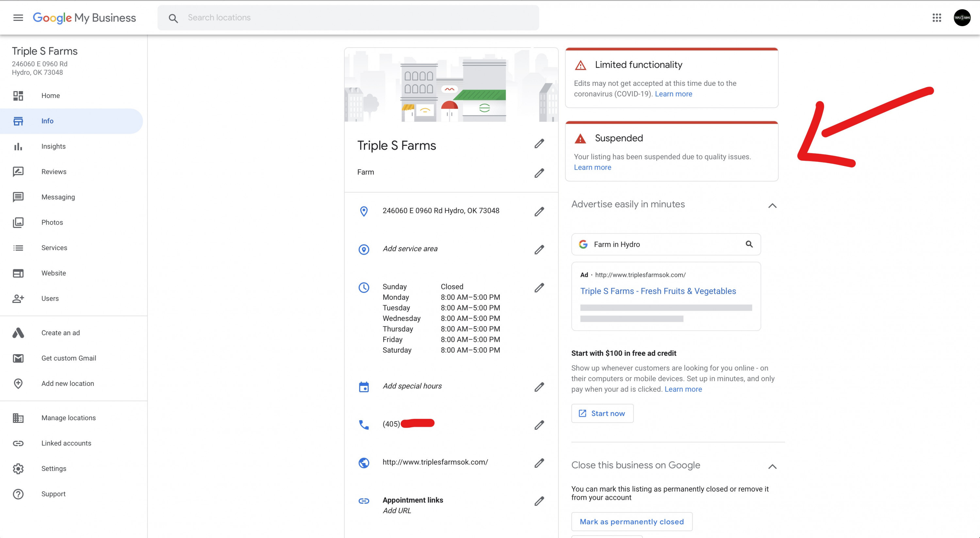
Task: Click the Triple S Farms account avatar
Action: pos(962,18)
